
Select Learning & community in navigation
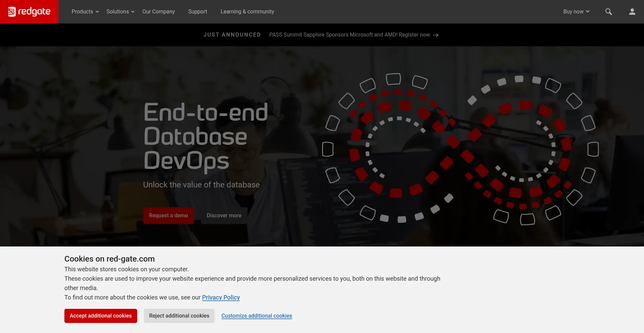pyautogui.click(x=247, y=12)
